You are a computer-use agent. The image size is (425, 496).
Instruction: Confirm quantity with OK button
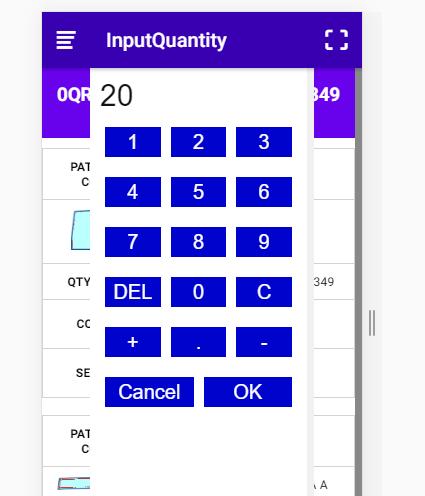(x=248, y=392)
